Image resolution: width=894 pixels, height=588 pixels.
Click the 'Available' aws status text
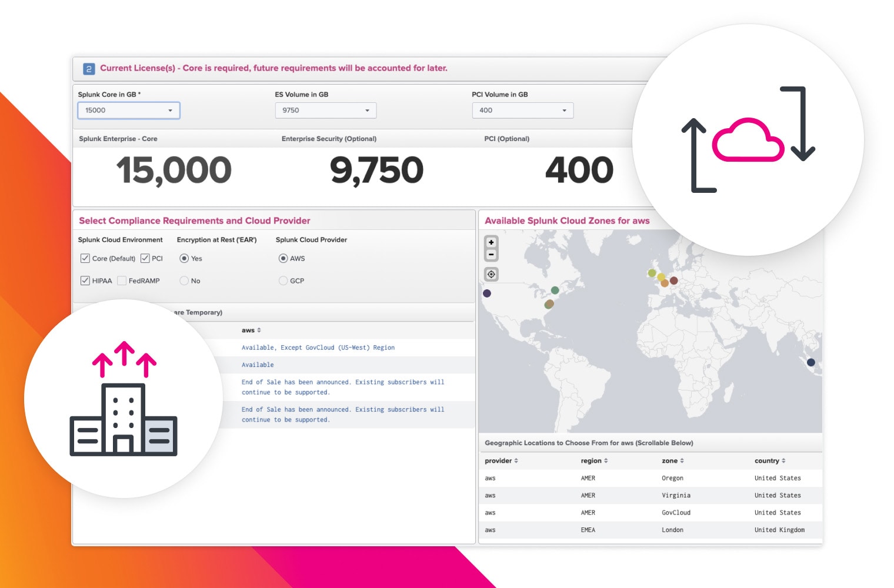coord(258,365)
